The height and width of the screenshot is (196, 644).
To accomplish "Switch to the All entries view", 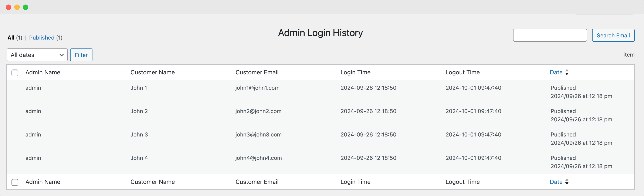I will tap(11, 37).
